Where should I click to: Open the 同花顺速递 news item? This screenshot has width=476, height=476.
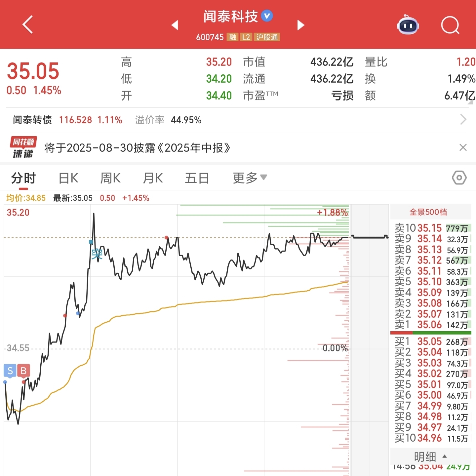tap(137, 148)
